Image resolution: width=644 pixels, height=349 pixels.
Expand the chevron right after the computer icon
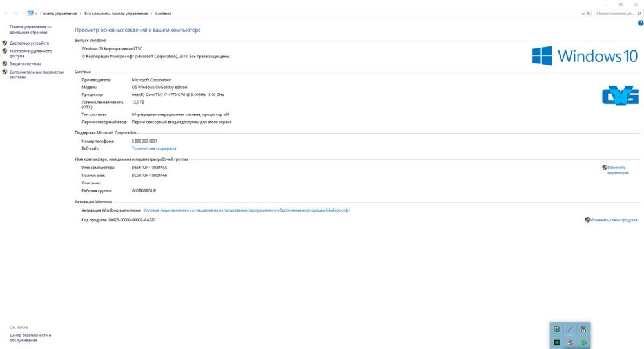pyautogui.click(x=37, y=14)
